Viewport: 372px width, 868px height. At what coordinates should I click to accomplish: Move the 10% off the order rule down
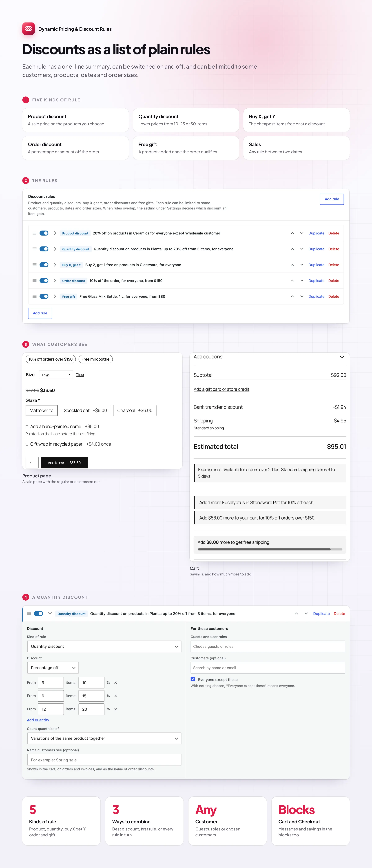tap(302, 281)
